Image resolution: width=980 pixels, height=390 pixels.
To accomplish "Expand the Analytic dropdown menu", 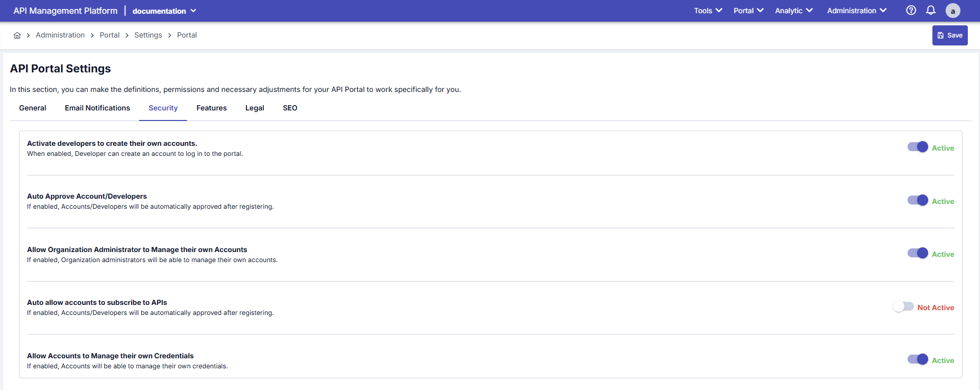I will click(x=793, y=11).
